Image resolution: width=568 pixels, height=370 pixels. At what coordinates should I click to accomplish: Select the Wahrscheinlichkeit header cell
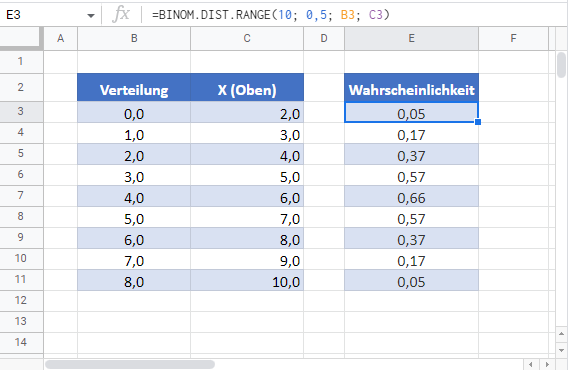[x=412, y=87]
